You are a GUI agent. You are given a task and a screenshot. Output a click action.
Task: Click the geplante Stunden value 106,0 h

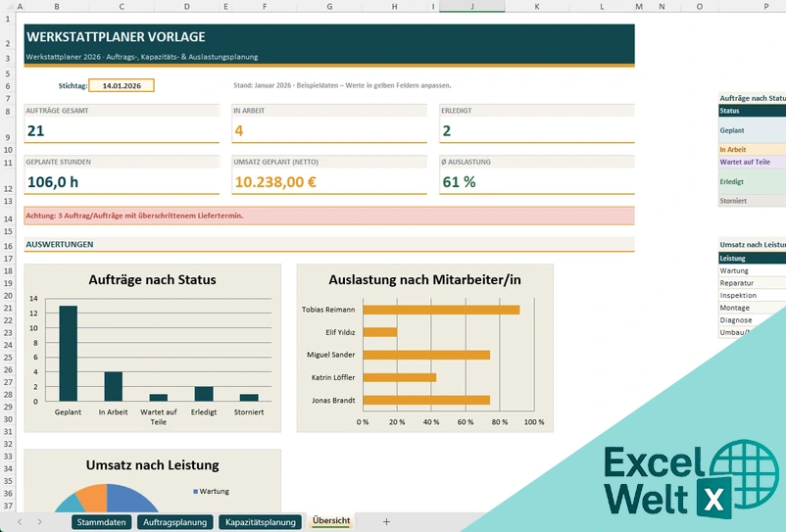53,182
